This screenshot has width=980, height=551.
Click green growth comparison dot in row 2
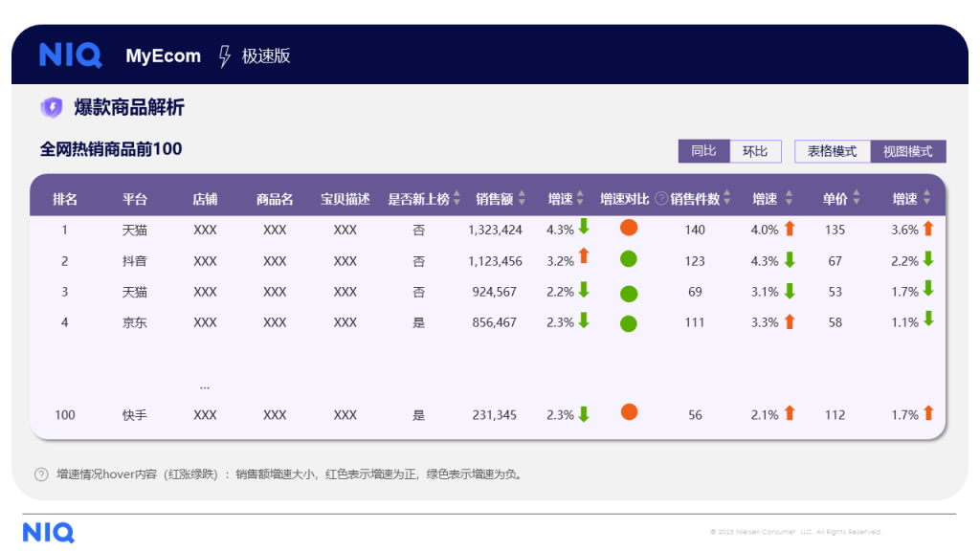pyautogui.click(x=629, y=259)
